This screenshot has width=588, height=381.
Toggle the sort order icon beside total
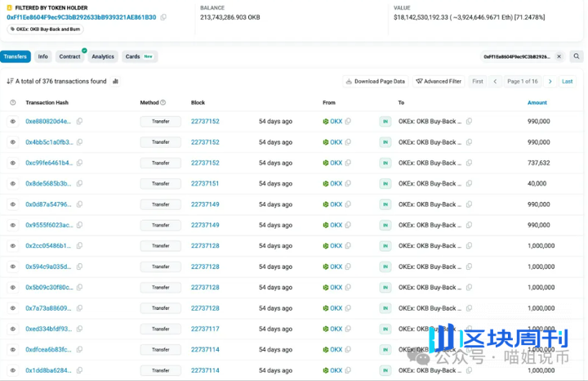coord(10,81)
